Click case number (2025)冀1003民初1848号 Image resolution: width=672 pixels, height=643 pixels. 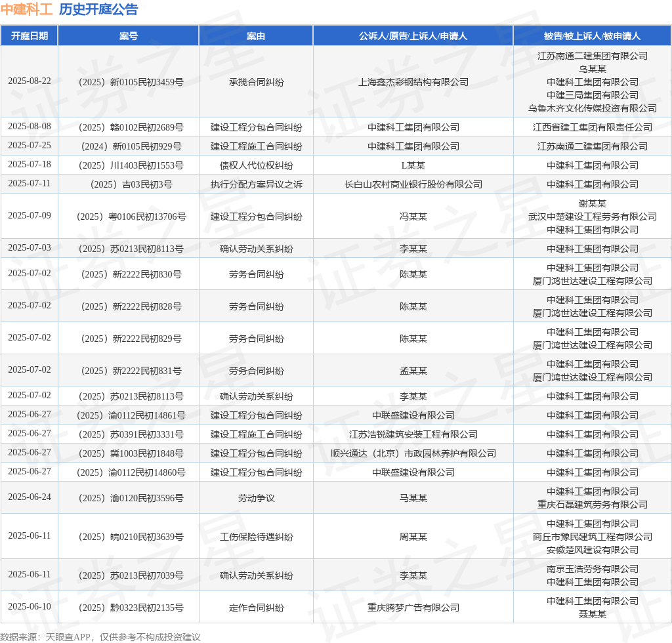pos(129,453)
